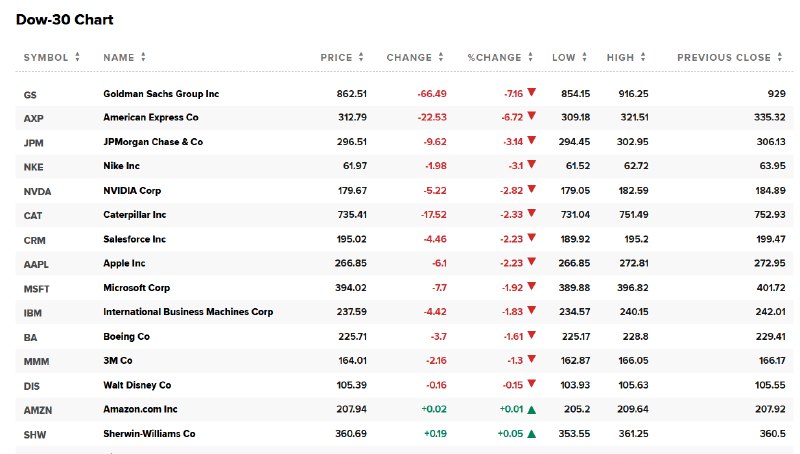Click Walt Disney previous close 105.55
800x454 pixels.
click(770, 385)
